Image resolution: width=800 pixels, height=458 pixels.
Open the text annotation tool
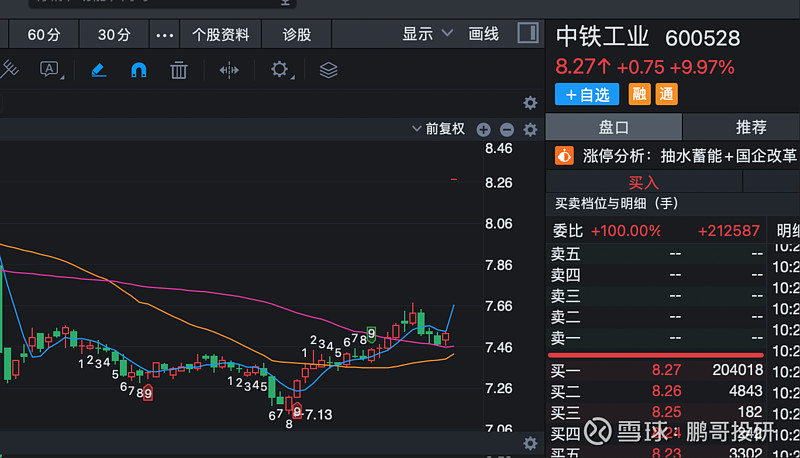49,70
